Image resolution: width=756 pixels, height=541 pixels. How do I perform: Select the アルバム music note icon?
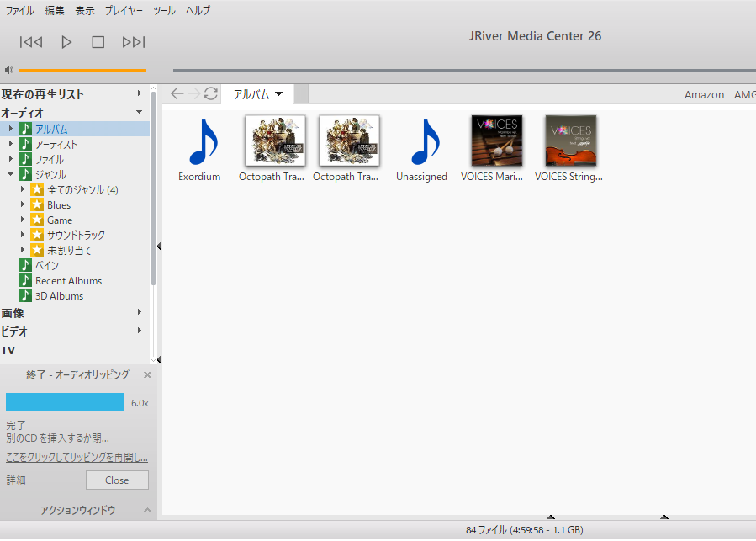click(x=25, y=129)
